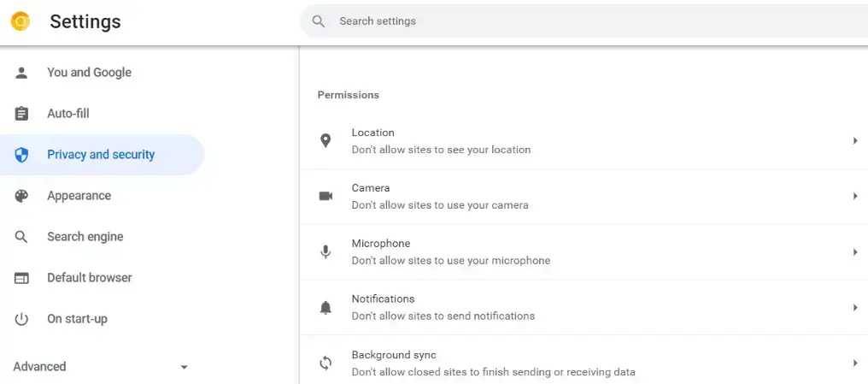868x384 pixels.
Task: Select Auto-fill in the sidebar
Action: tap(68, 114)
